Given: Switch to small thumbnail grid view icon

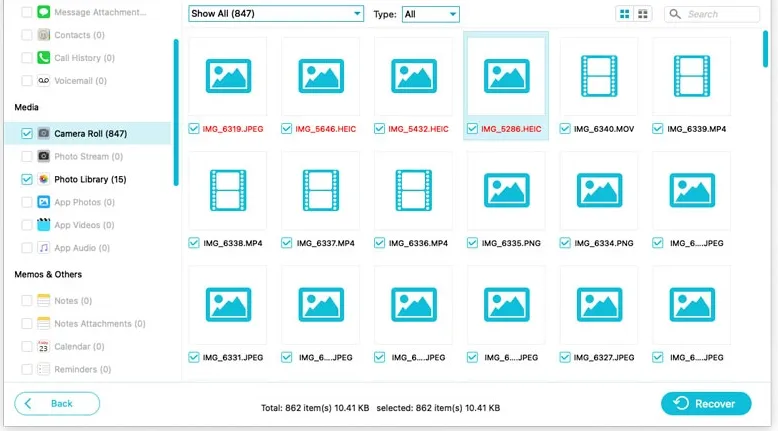Looking at the screenshot, I should click(643, 14).
